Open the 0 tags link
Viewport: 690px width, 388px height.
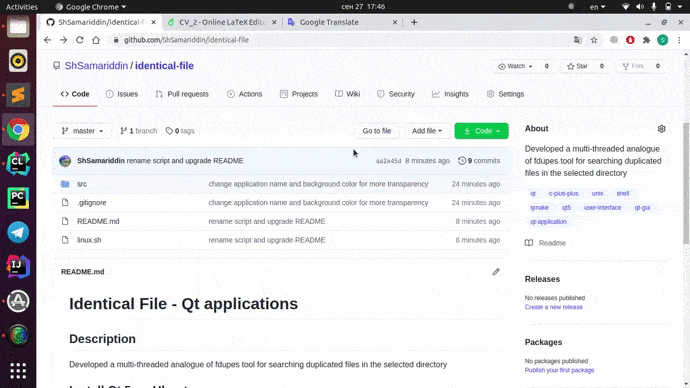point(180,131)
